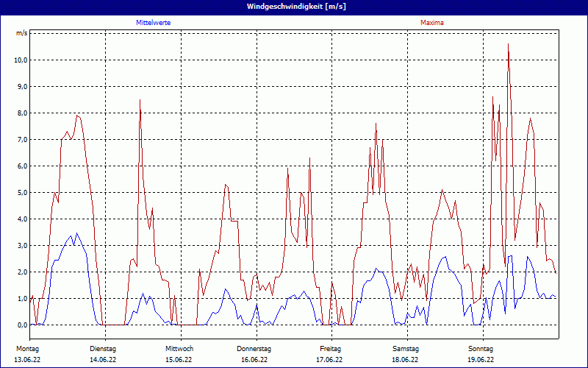This screenshot has height=368, width=588.
Task: Click the 8,0 y-axis tick label
Action: [x=22, y=113]
